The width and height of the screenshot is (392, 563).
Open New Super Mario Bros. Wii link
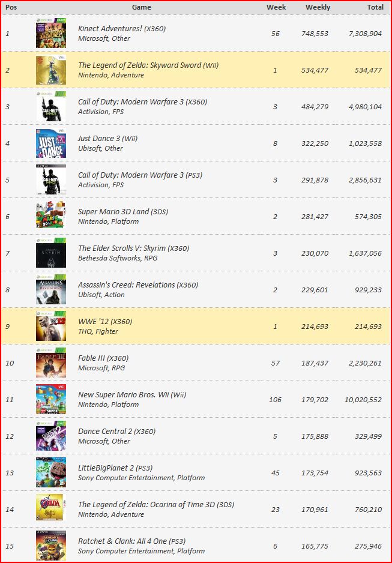click(132, 395)
